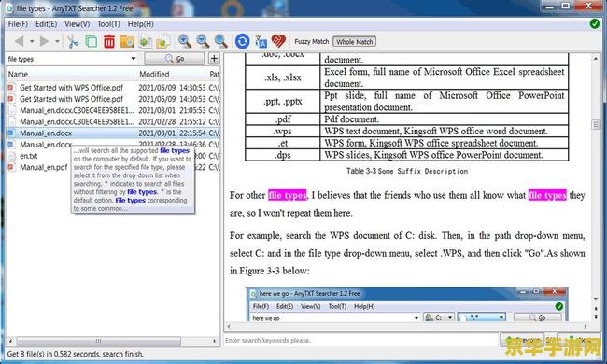
Task: Enable Whole Match mode
Action: tap(354, 41)
